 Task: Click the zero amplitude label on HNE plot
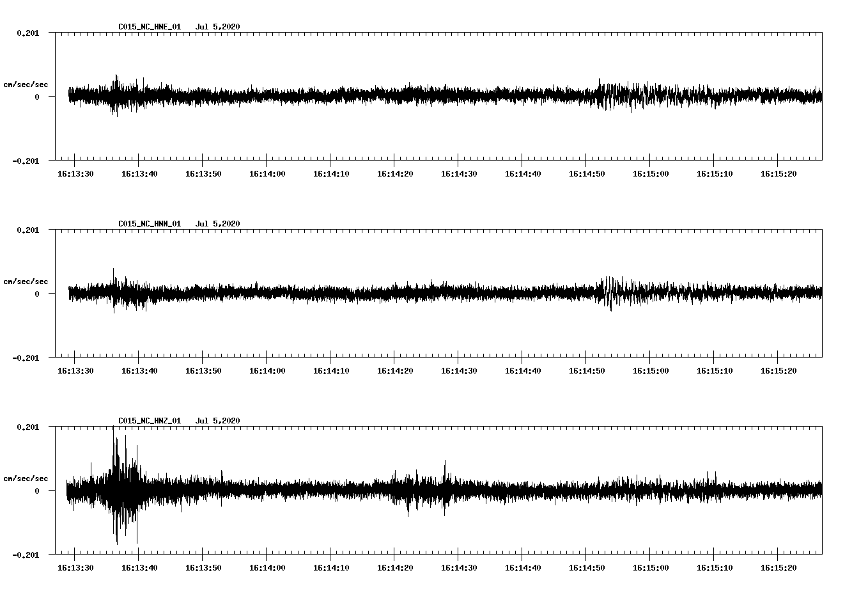[37, 97]
